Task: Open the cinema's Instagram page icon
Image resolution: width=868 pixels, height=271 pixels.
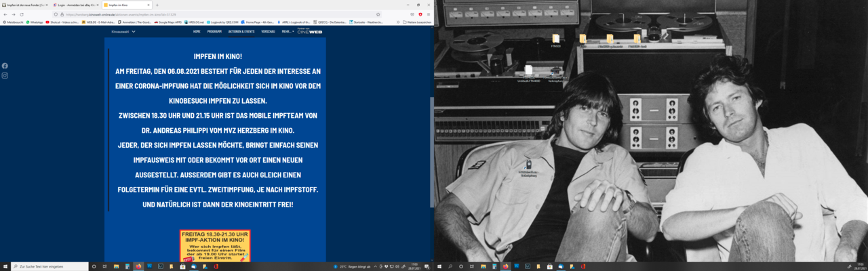Action: point(5,76)
